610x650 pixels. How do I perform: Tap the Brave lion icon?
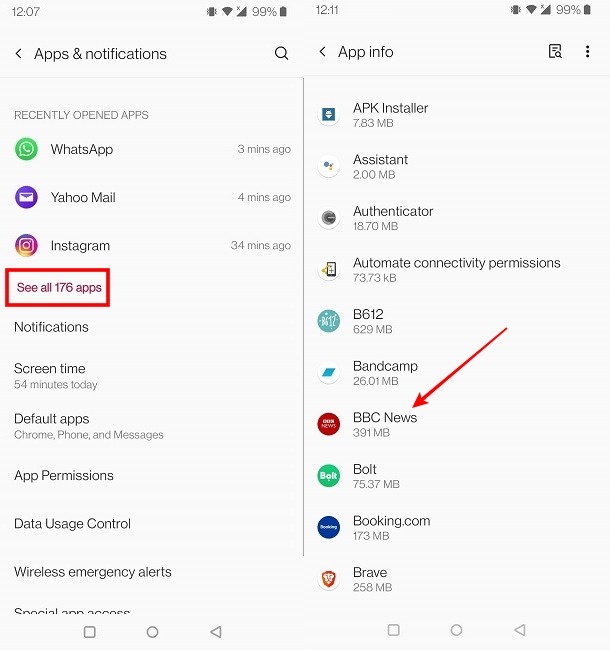pyautogui.click(x=329, y=579)
